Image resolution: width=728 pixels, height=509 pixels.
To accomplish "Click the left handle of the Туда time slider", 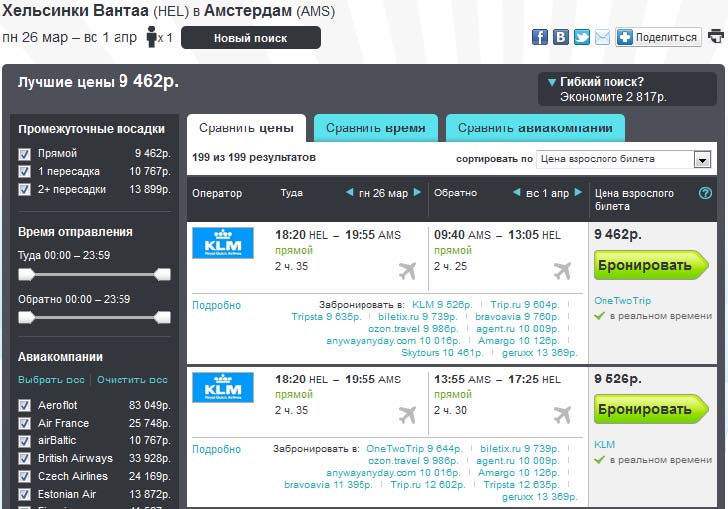I will 27,274.
